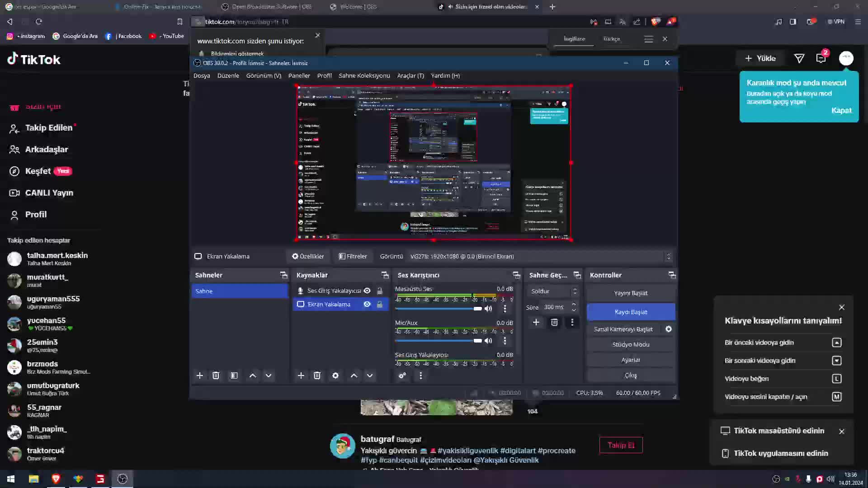The image size is (868, 488).
Task: Close keyboard shortcuts panel on TikTok
Action: click(841, 307)
